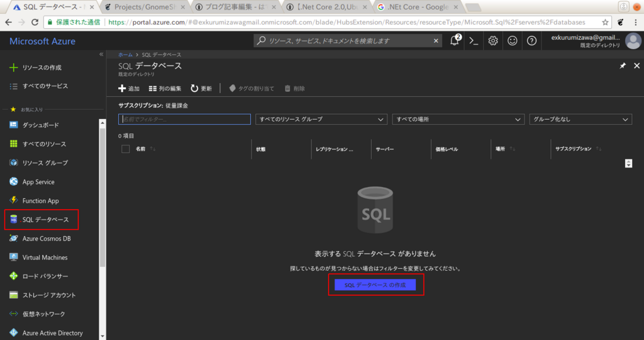Switch to .Net Core 2.0,Ubu browser tab
Image resolution: width=644 pixels, height=340 pixels.
[326, 7]
